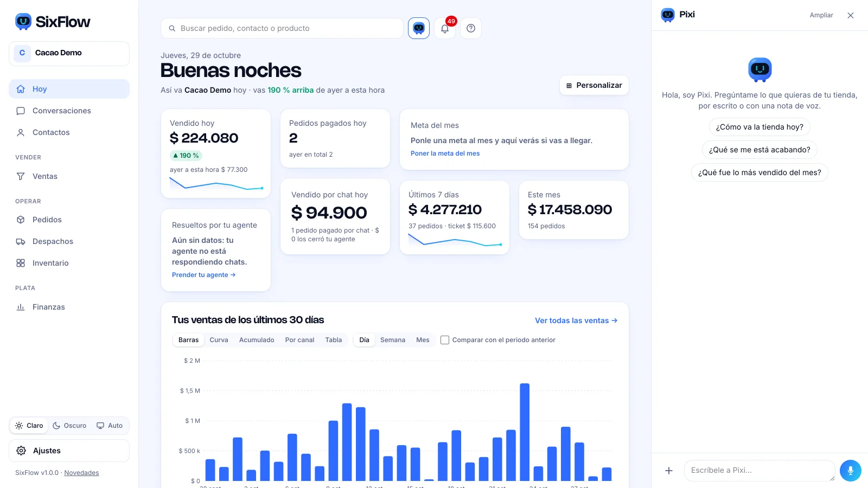Click the Personalizar button
The height and width of the screenshot is (488, 868).
(x=594, y=85)
